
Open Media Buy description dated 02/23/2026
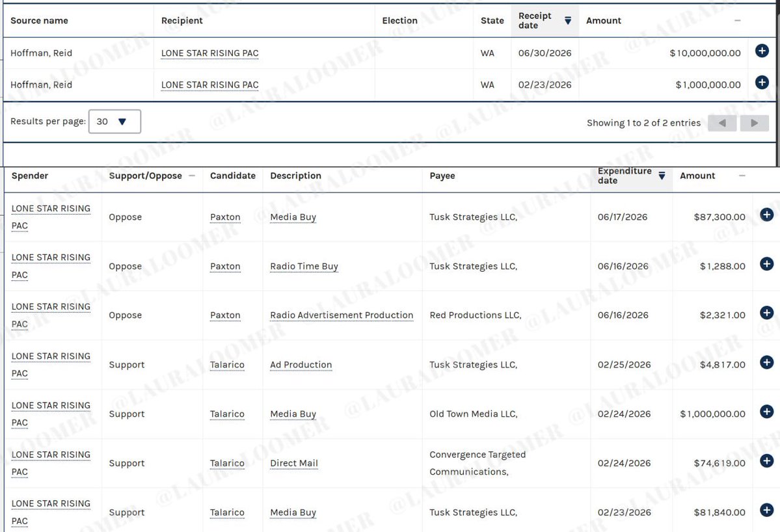[x=293, y=512]
